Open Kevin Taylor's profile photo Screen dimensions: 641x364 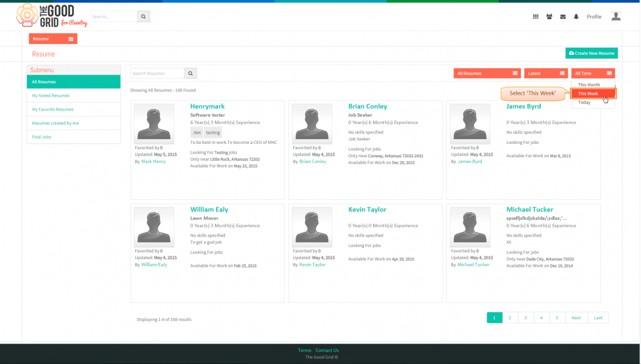coord(312,227)
